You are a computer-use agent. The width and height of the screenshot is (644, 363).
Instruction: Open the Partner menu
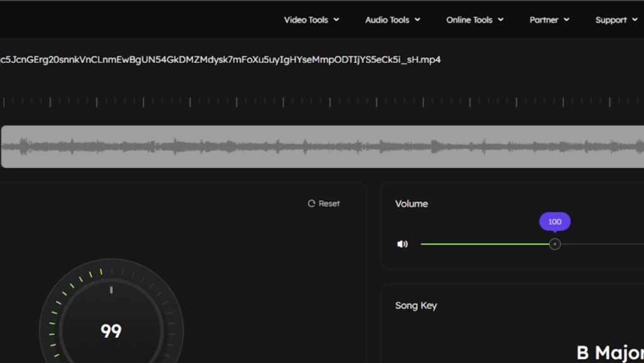[544, 20]
